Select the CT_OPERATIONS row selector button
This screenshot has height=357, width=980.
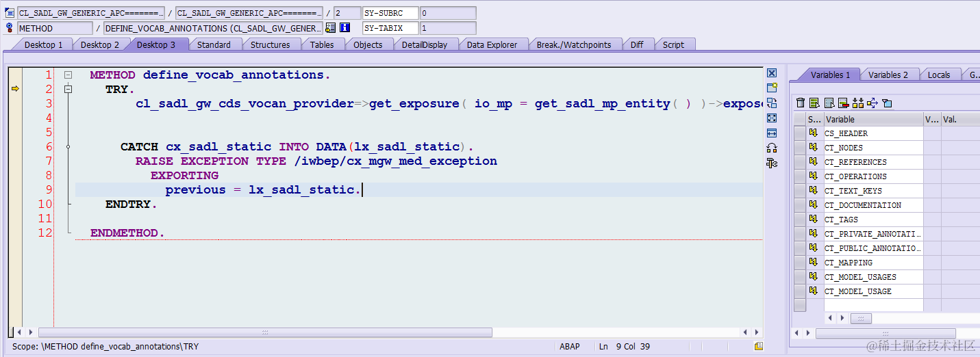point(800,176)
